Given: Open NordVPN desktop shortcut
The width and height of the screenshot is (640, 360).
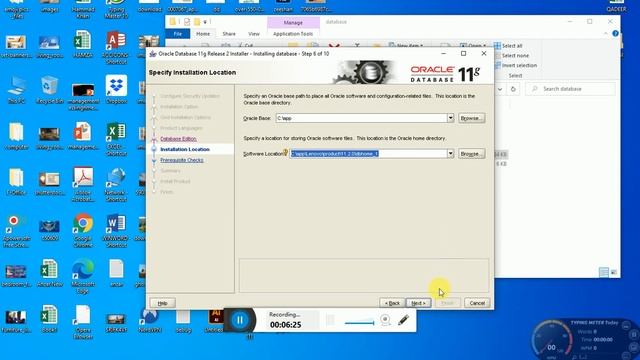Looking at the screenshot, I should click(149, 319).
